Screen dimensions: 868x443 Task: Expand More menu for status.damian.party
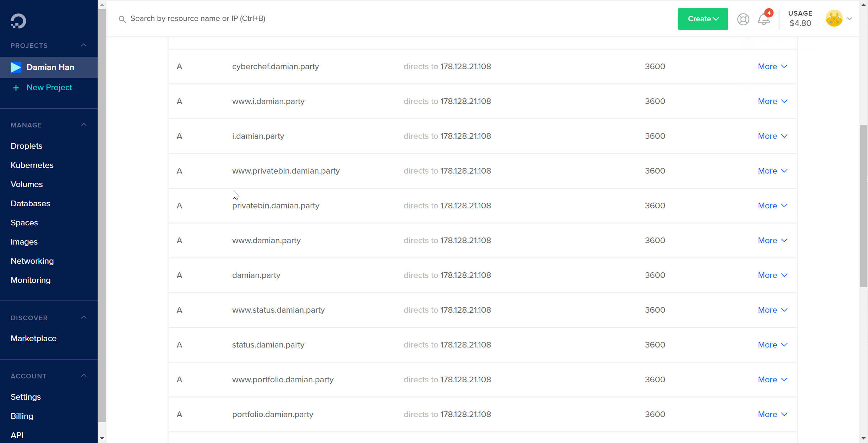(x=773, y=345)
